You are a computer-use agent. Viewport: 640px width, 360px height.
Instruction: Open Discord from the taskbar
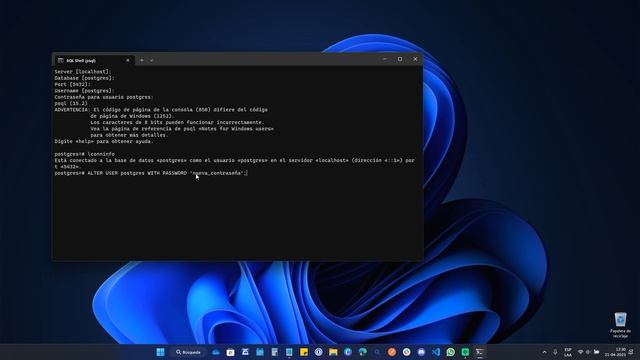[x=421, y=352]
